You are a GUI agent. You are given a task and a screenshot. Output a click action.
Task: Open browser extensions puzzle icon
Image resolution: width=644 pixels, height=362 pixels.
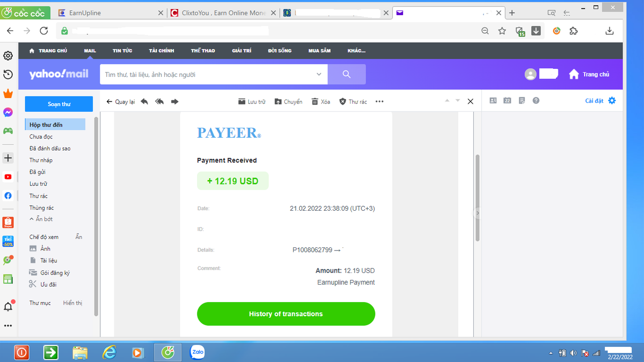click(x=574, y=31)
